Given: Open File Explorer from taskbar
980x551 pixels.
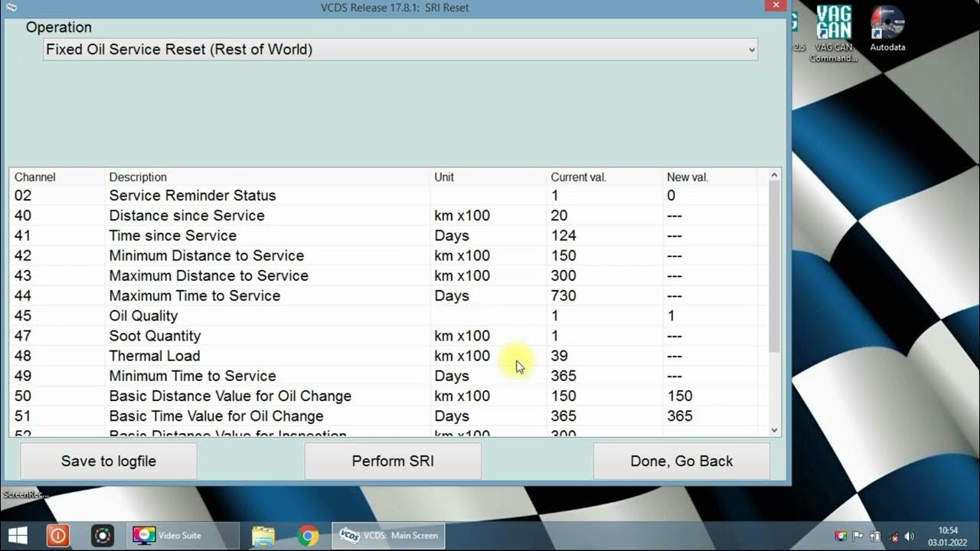Looking at the screenshot, I should tap(263, 535).
